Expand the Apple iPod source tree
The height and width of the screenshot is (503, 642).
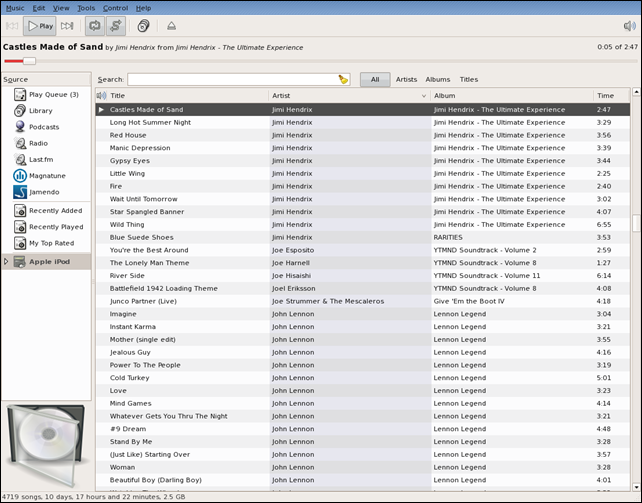coord(6,261)
